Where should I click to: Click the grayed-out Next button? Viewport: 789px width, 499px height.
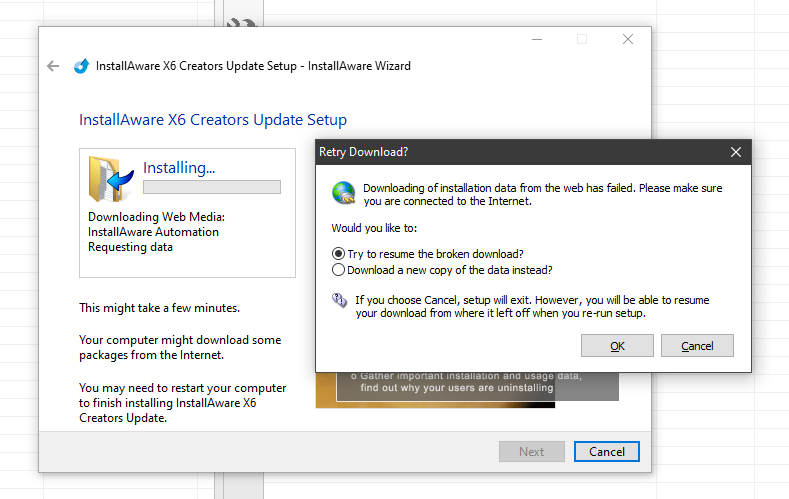[x=532, y=452]
